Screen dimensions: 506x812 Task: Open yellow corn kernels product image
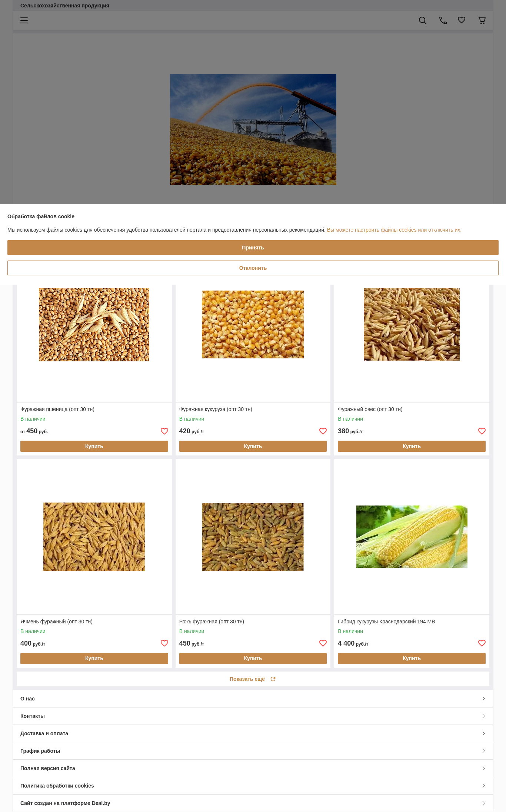pyautogui.click(x=253, y=324)
